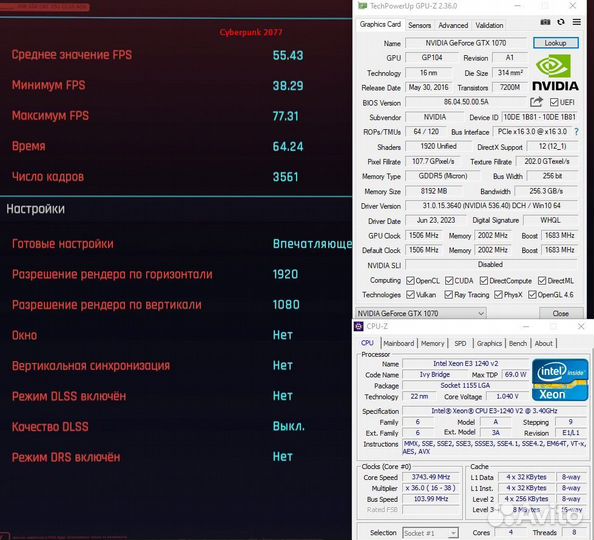Select the About tab in CPU-Z
This screenshot has height=540, width=594.
pos(544,343)
